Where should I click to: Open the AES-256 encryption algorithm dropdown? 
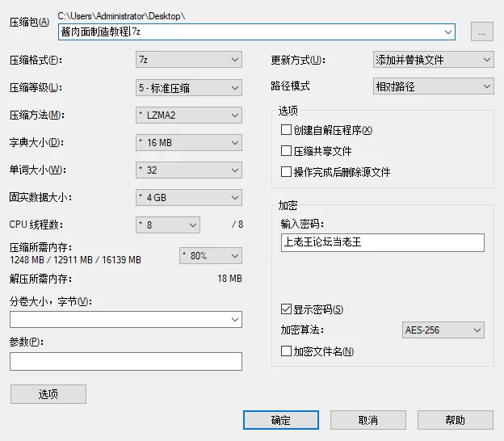(x=443, y=330)
